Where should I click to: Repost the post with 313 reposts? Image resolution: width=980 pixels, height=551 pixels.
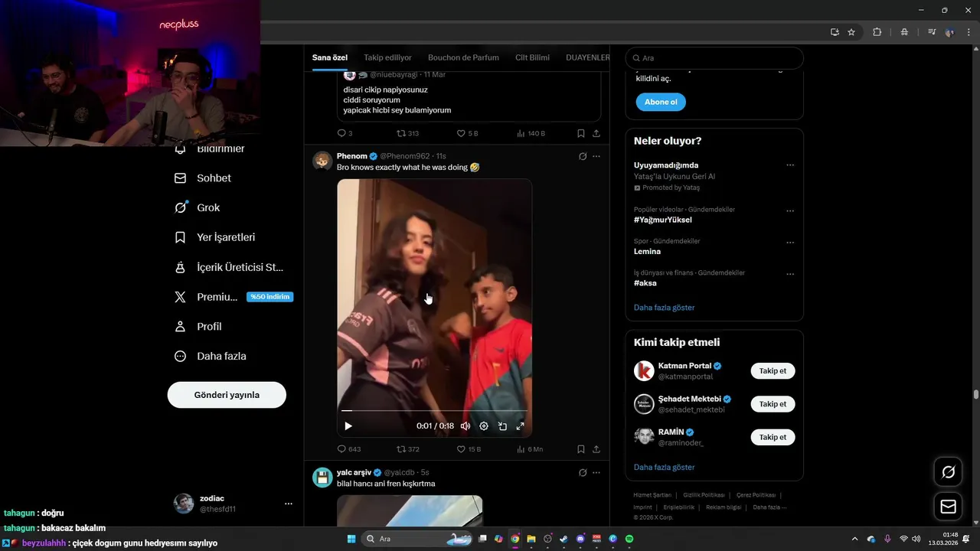408,133
